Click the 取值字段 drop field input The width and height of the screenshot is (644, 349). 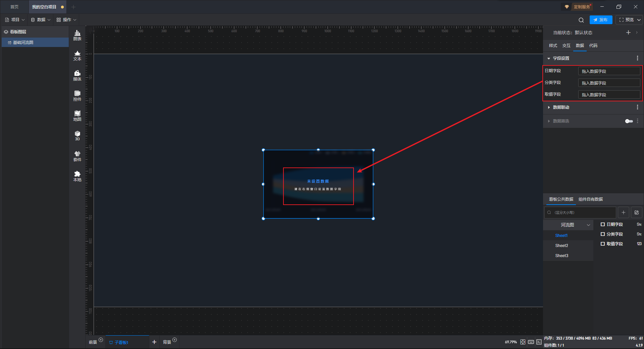(x=609, y=95)
